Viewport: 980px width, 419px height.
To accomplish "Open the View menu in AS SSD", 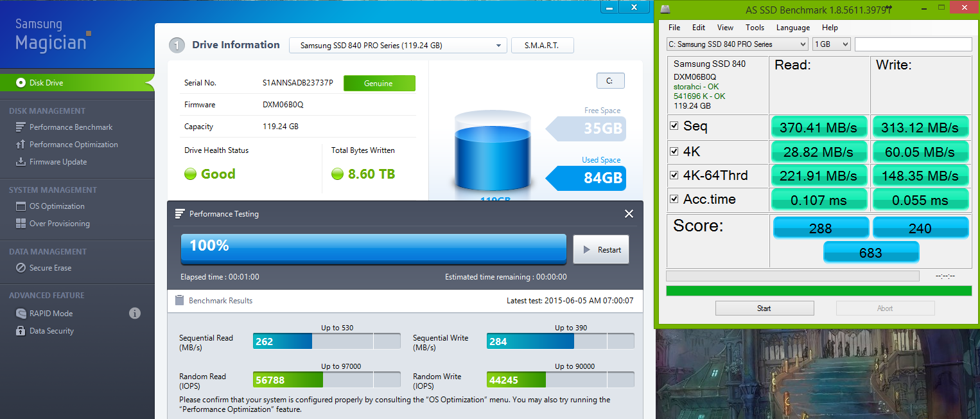I will pos(725,28).
